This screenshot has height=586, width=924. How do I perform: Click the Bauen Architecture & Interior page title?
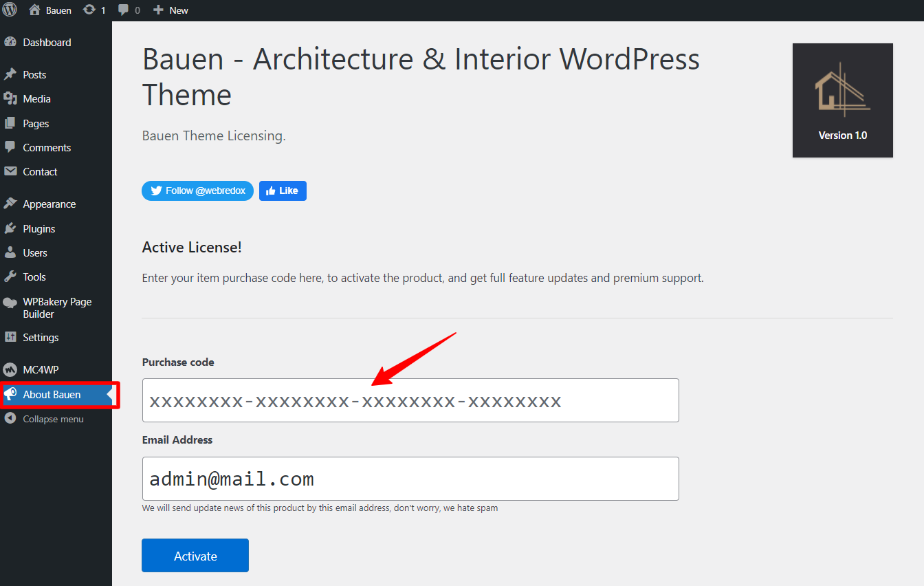[421, 77]
